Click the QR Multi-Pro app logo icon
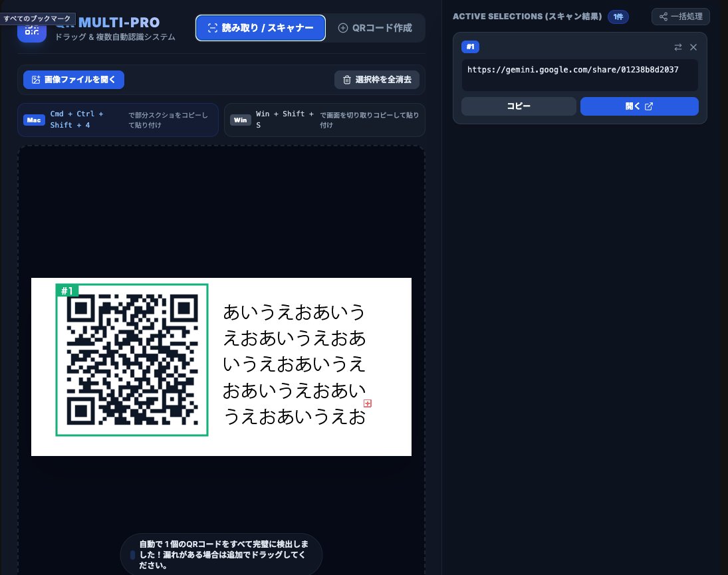728x575 pixels. point(31,31)
